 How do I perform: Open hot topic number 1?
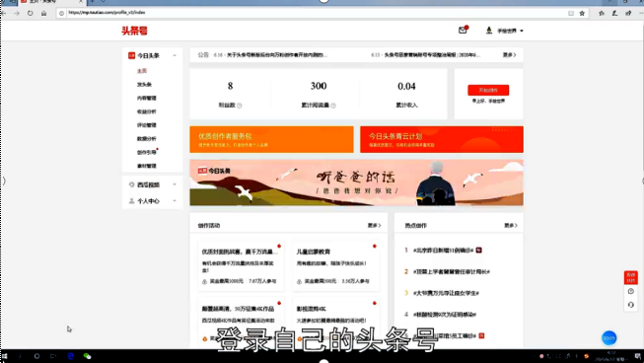(x=443, y=251)
